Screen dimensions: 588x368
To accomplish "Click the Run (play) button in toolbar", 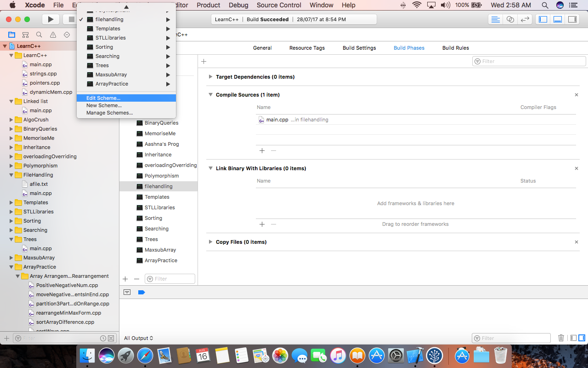I will click(51, 19).
